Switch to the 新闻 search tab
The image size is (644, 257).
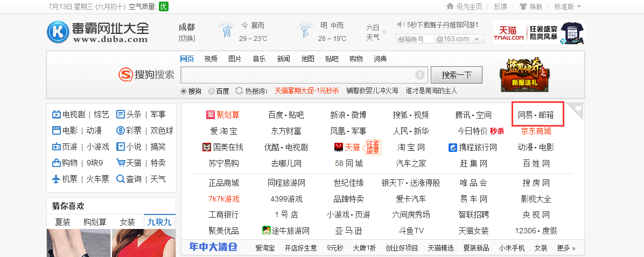point(283,59)
